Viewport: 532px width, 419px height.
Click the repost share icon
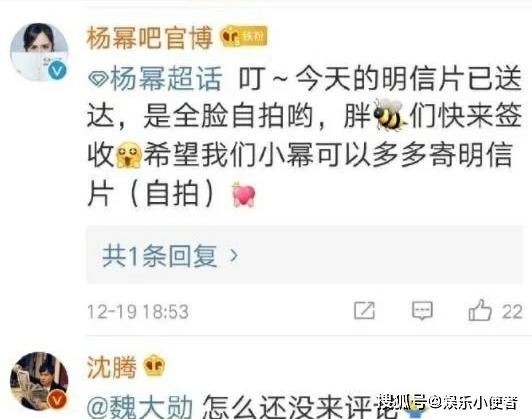[364, 310]
